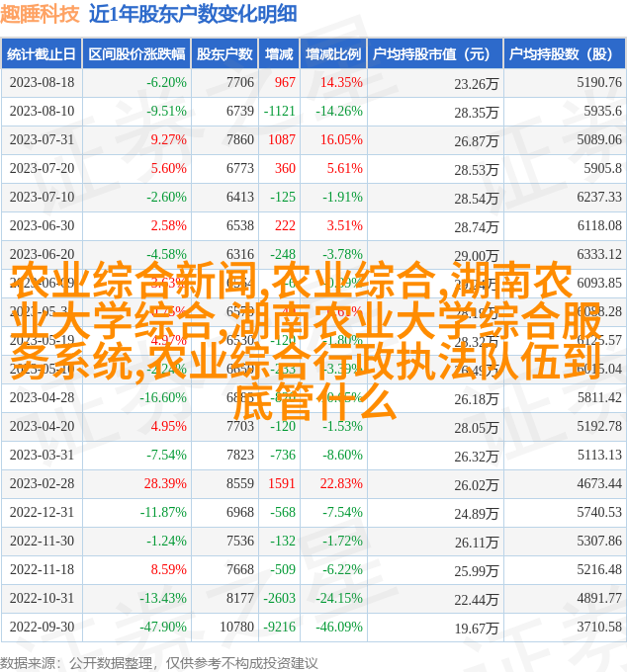The width and height of the screenshot is (627, 672).
Task: Click the 户均持股数（股） column header
Action: pyautogui.click(x=564, y=54)
